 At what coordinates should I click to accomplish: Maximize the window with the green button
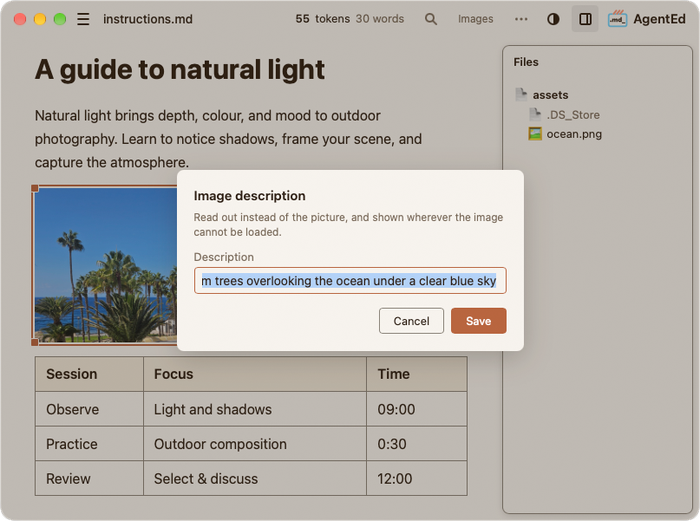(60, 19)
